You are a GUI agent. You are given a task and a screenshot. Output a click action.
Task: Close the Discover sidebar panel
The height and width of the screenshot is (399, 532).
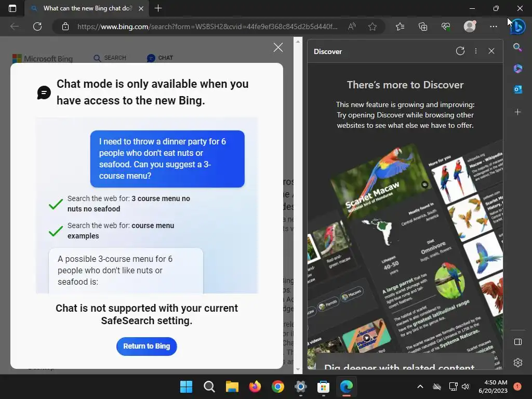pos(491,51)
